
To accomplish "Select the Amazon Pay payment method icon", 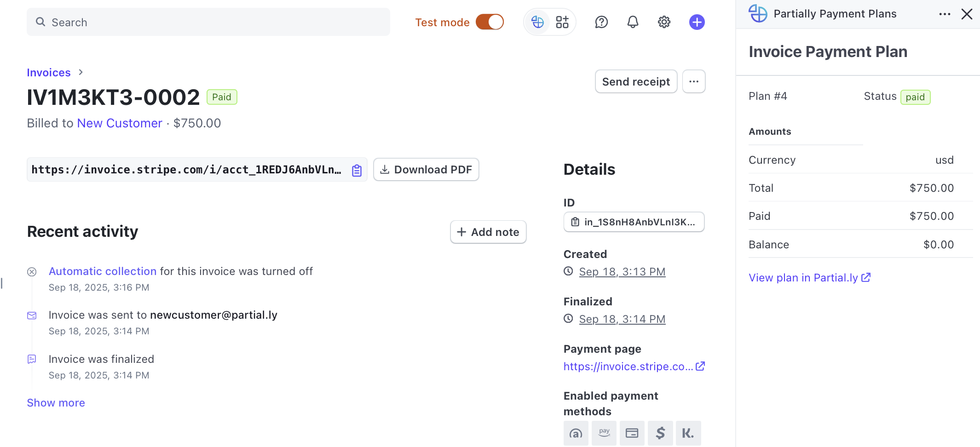I will [604, 433].
